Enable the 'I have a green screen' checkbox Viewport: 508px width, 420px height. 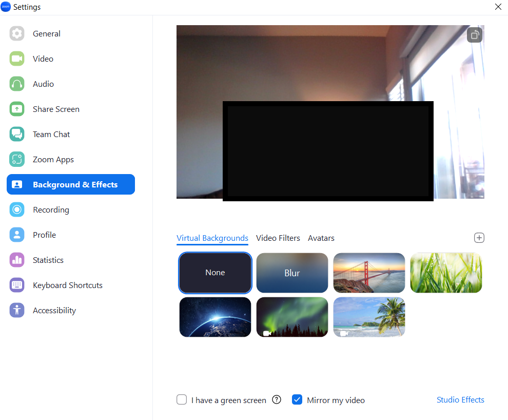click(182, 399)
